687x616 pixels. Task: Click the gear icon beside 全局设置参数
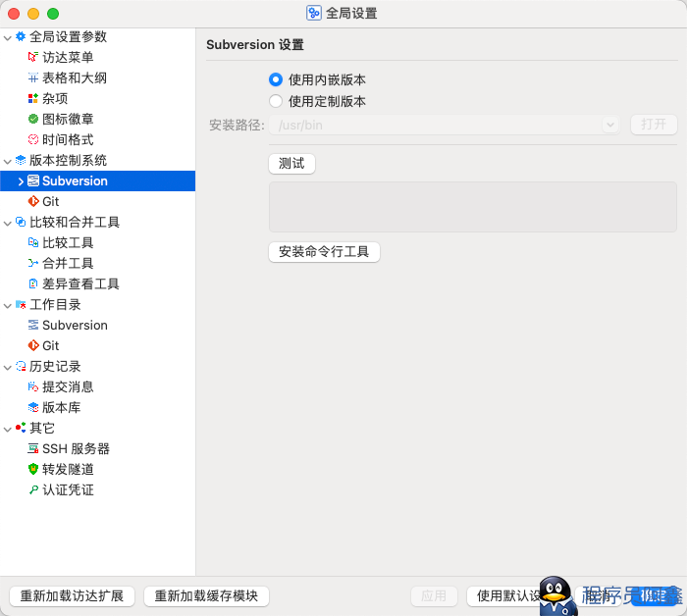tap(21, 36)
